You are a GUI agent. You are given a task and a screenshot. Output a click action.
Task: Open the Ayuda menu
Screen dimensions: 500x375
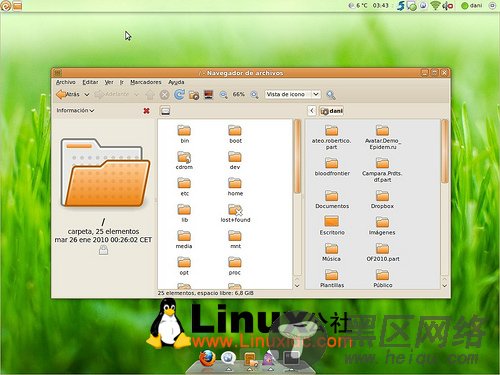click(176, 82)
